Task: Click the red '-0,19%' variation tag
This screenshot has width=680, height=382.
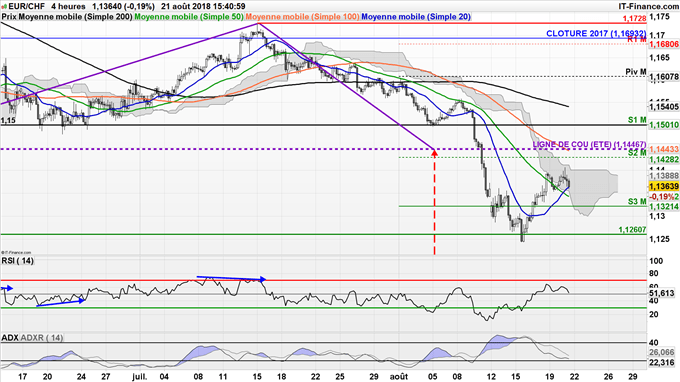Action: (662, 196)
